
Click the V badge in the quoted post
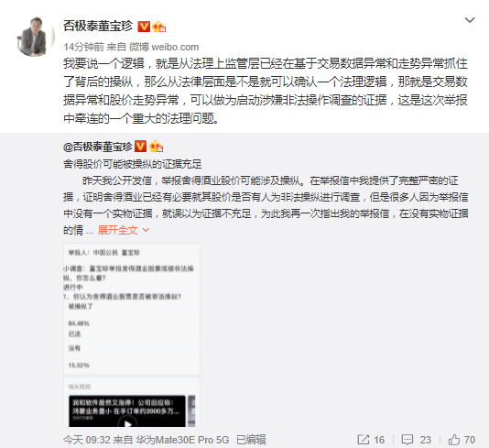coord(140,146)
